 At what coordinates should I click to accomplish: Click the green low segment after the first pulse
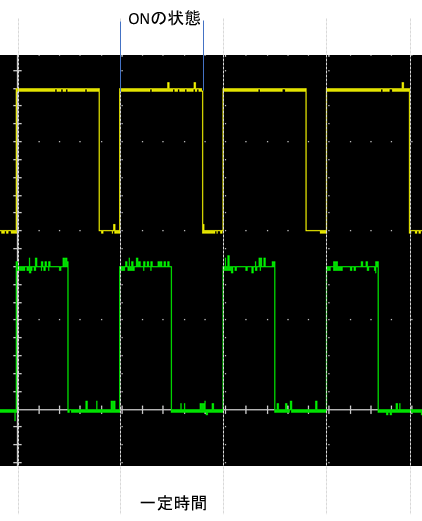coord(94,410)
